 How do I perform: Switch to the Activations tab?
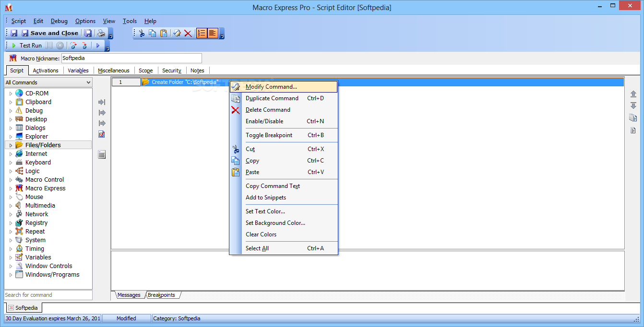(46, 70)
